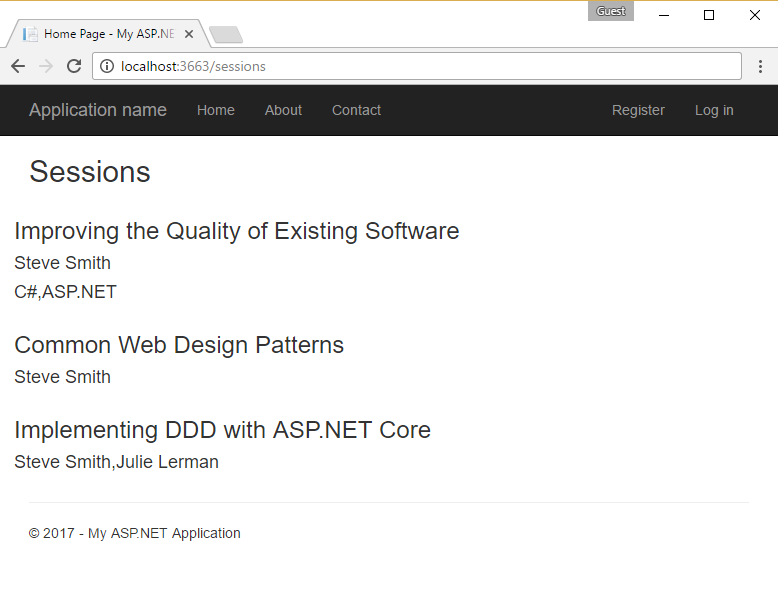Viewport: 778px width, 595px height.
Task: Open the Home nav link
Action: tap(216, 110)
